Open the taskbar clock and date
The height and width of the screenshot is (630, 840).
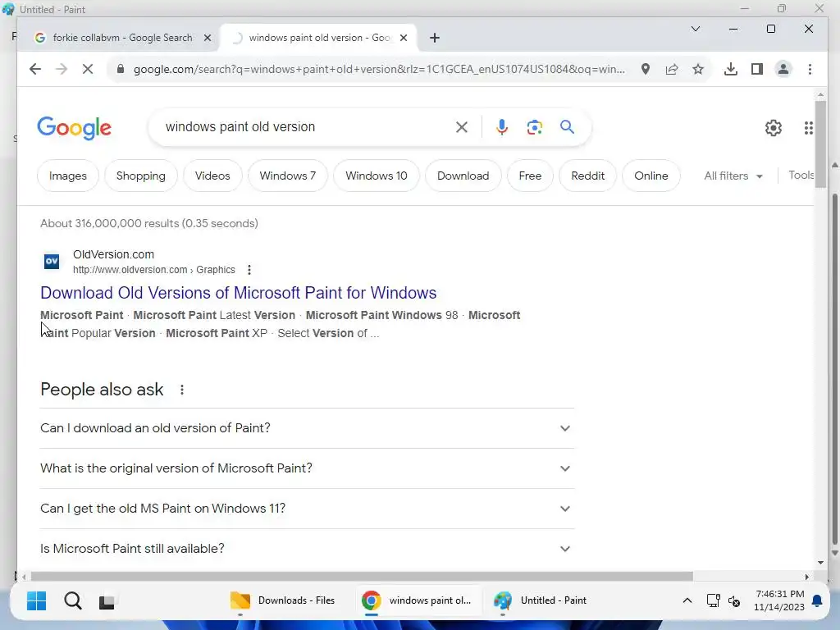(779, 600)
